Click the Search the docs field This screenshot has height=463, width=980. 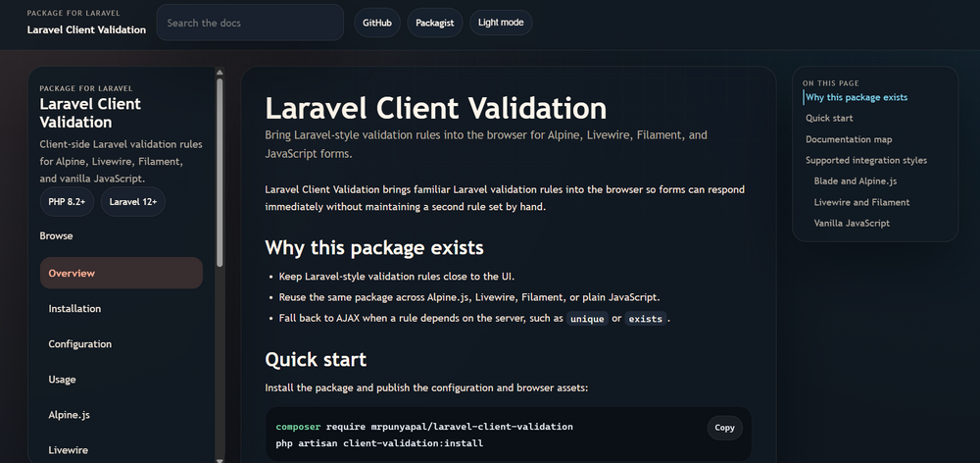[250, 23]
